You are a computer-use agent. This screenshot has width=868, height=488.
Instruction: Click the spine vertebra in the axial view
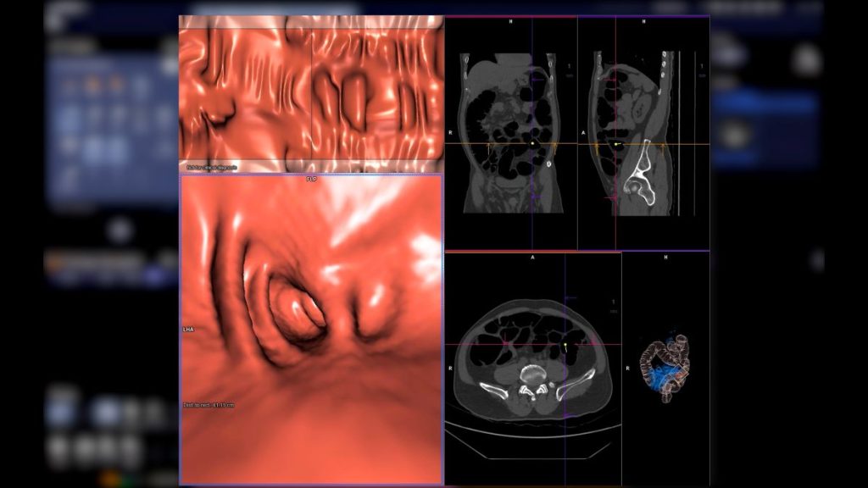pos(531,372)
